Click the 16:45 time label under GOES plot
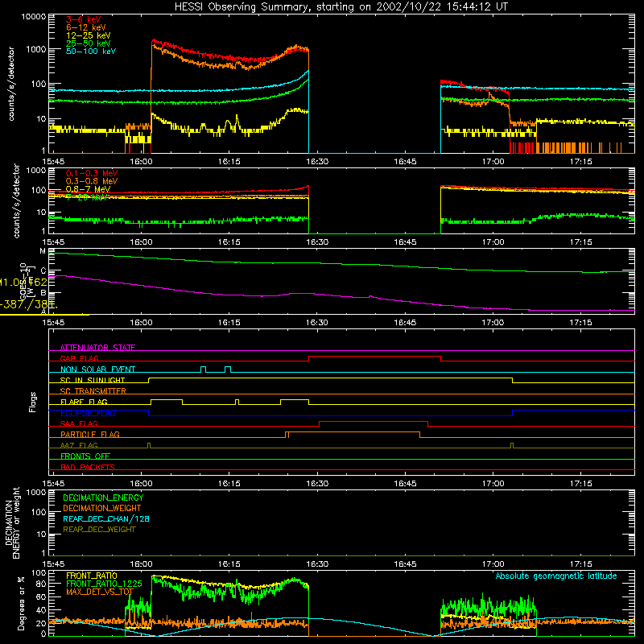 (x=405, y=323)
